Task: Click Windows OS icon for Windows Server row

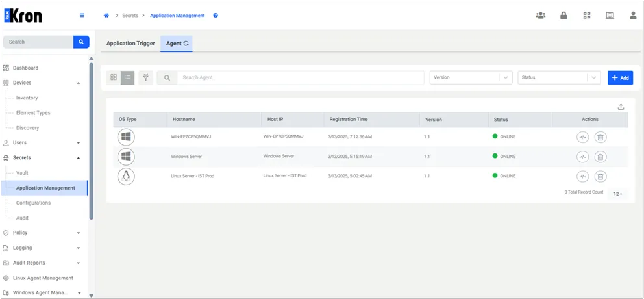Action: 126,156
